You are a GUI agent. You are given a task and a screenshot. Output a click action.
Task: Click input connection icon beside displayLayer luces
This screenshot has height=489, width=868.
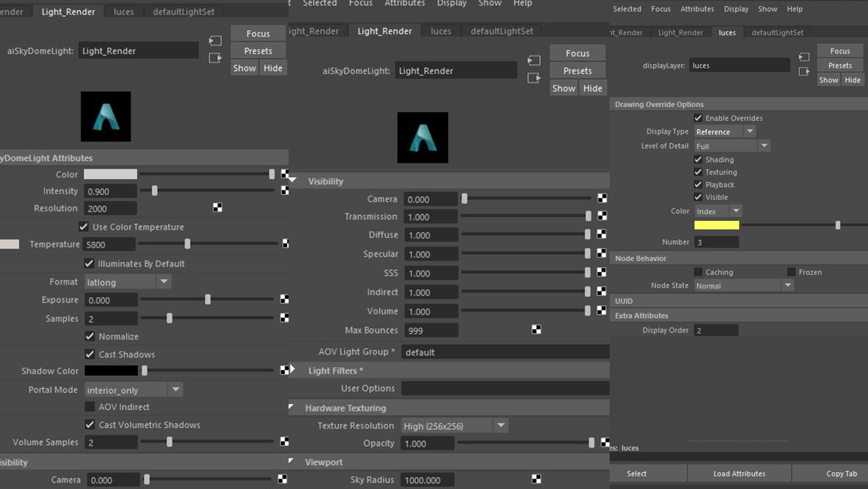click(x=804, y=57)
